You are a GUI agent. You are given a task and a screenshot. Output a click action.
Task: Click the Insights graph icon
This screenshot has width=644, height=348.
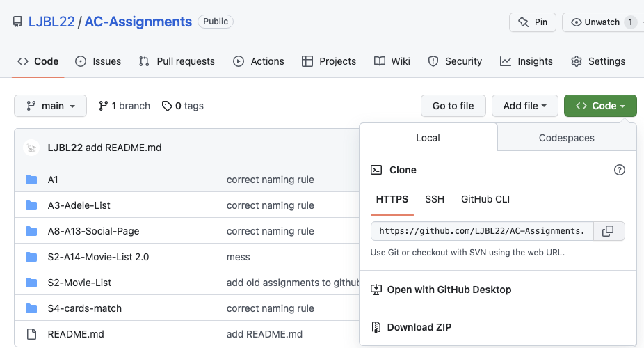(506, 61)
